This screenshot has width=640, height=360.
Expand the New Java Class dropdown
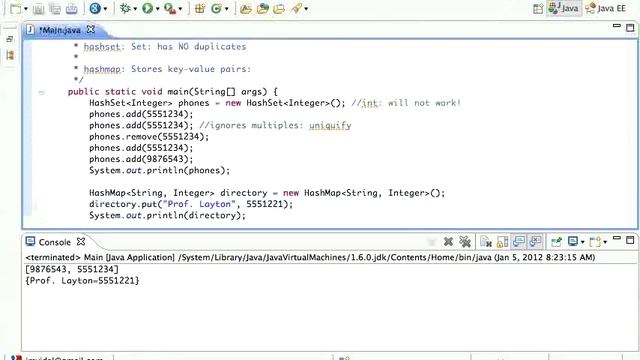(x=227, y=9)
